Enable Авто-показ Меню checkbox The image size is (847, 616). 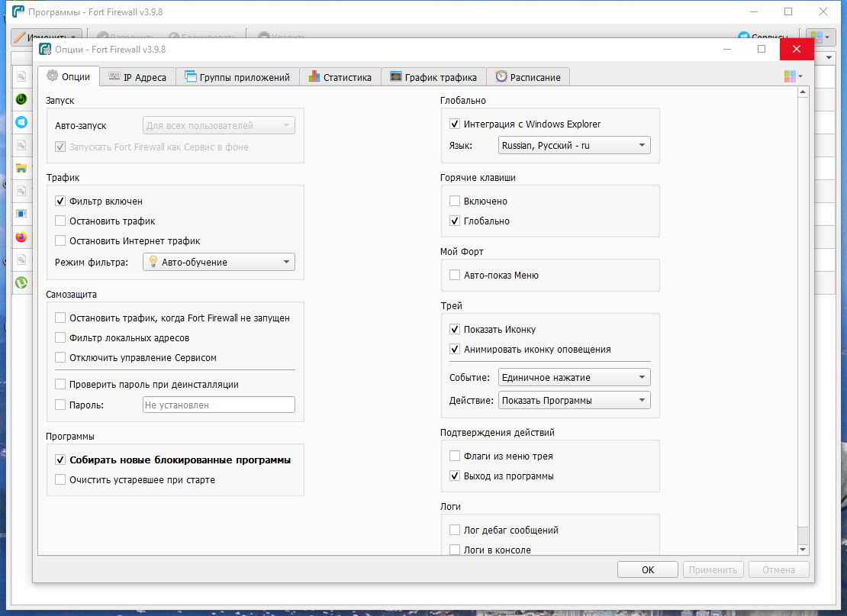pyautogui.click(x=454, y=275)
